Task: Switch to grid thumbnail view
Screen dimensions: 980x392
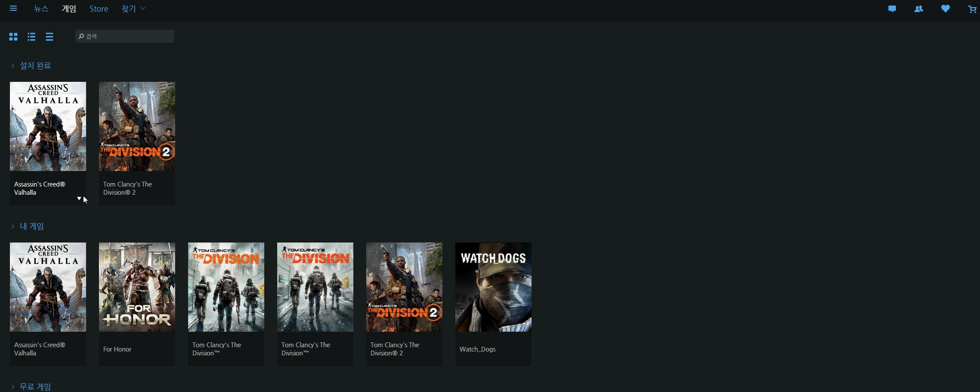Action: pos(13,37)
